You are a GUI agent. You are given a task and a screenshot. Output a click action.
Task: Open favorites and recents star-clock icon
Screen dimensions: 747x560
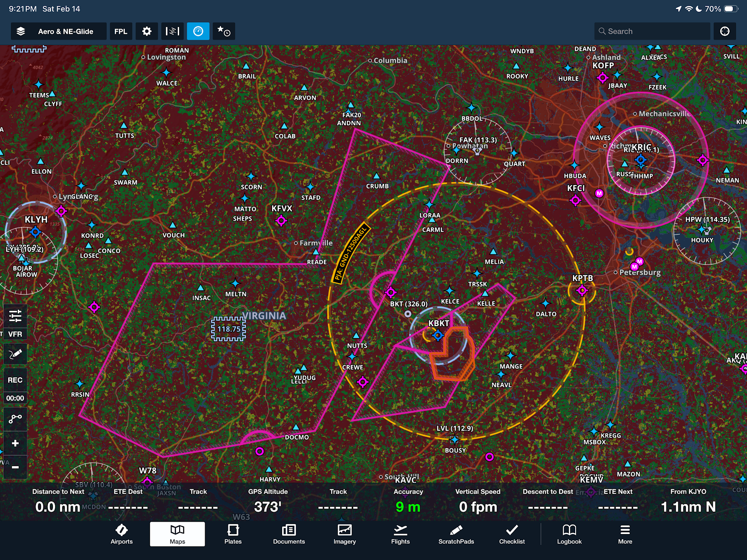tap(223, 31)
